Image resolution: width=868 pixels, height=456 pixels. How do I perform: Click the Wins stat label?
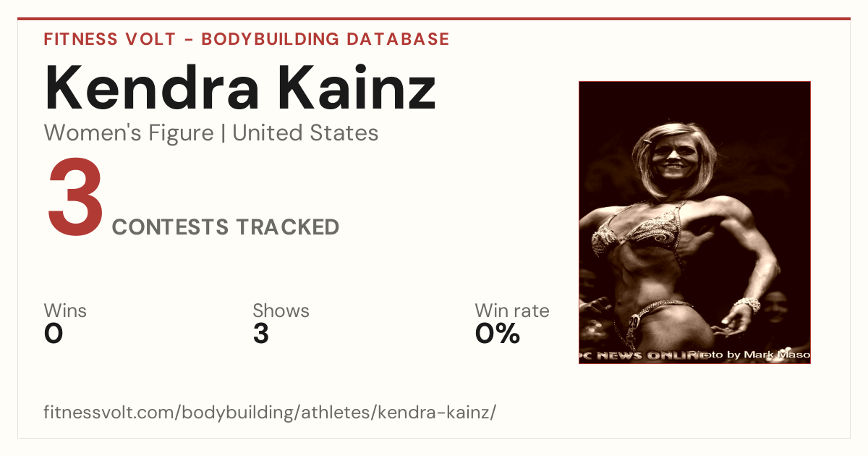[x=65, y=311]
